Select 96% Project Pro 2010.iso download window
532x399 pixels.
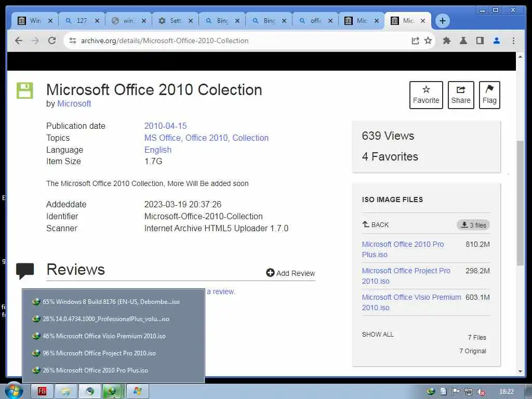113,353
